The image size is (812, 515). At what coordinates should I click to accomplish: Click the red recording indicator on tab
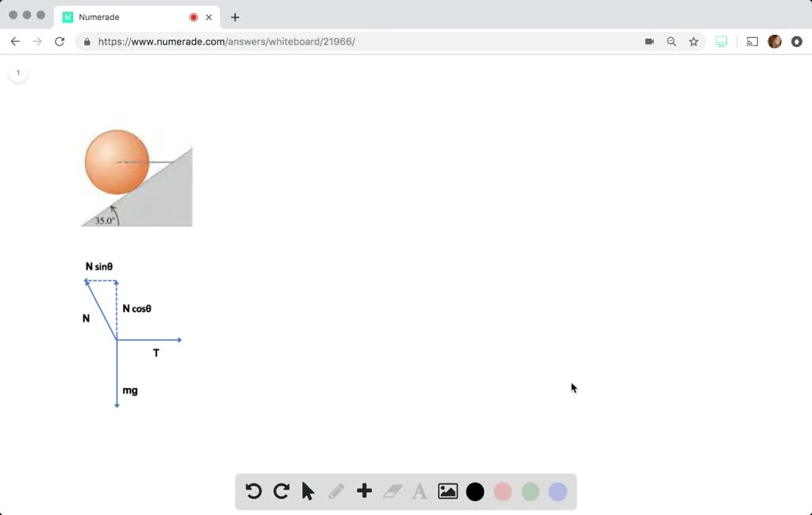point(193,17)
